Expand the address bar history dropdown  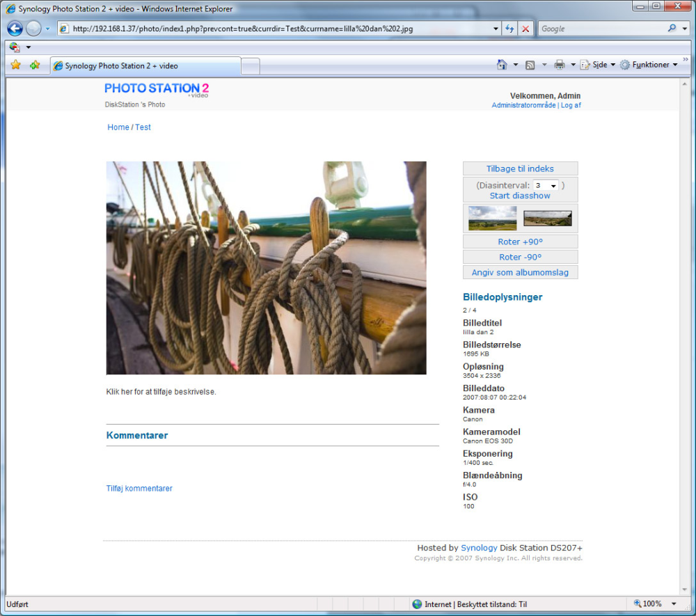[496, 29]
